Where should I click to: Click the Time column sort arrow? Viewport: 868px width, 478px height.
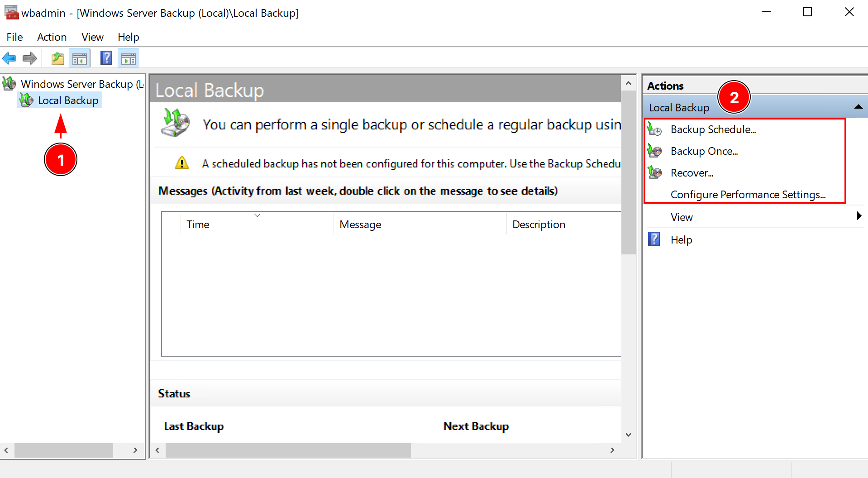(257, 215)
